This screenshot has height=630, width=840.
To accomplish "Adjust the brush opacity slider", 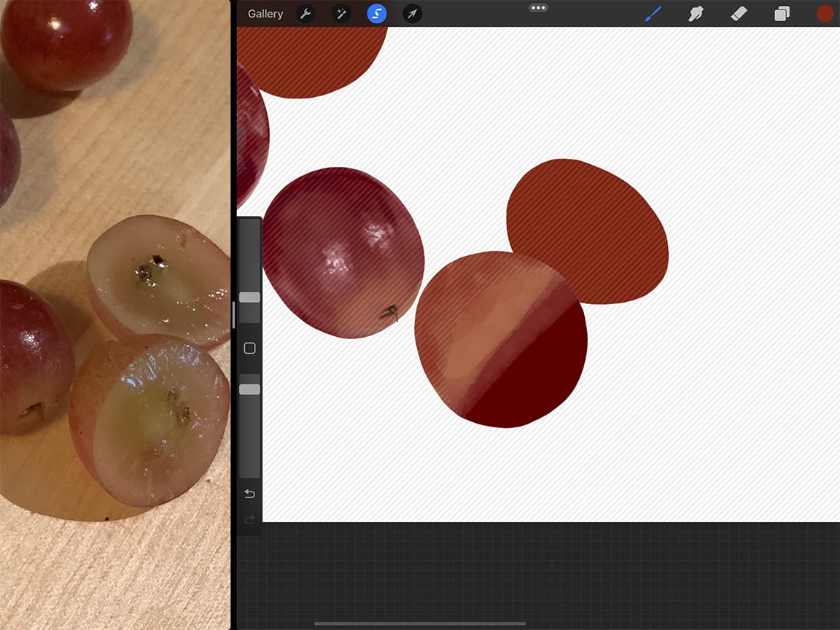I will tap(249, 389).
